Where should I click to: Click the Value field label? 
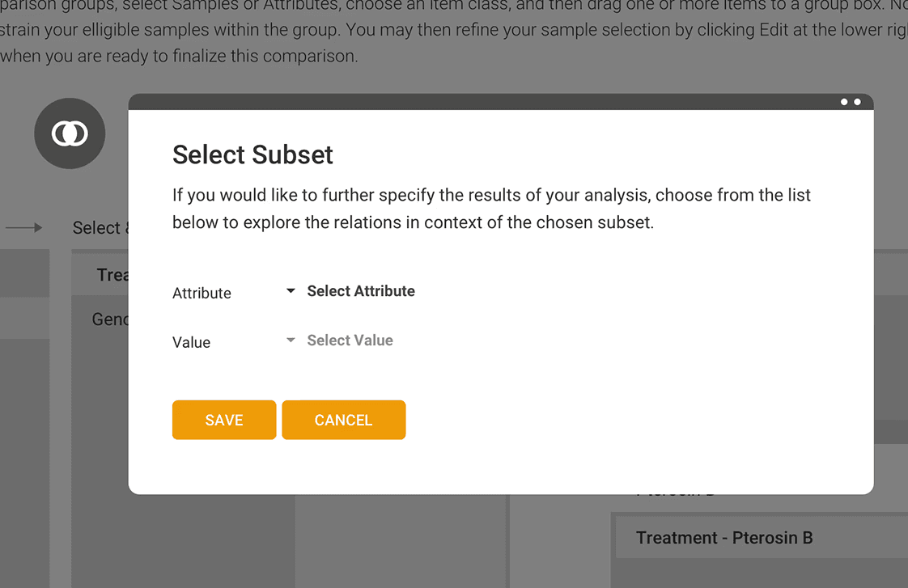191,342
